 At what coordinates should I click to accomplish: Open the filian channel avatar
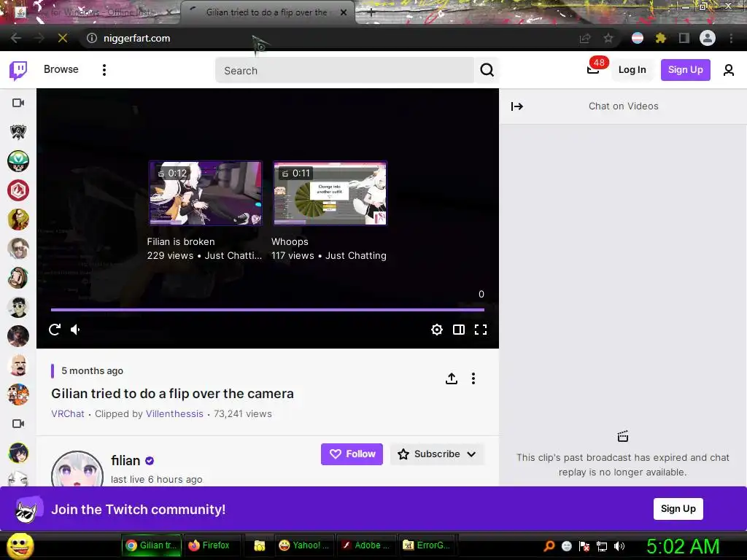(x=77, y=469)
